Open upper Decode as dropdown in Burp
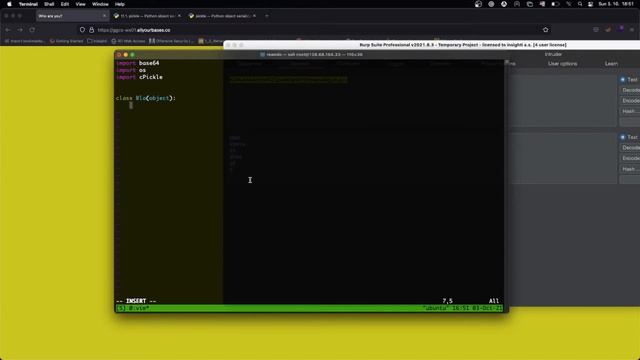The width and height of the screenshot is (640, 360). tap(630, 90)
